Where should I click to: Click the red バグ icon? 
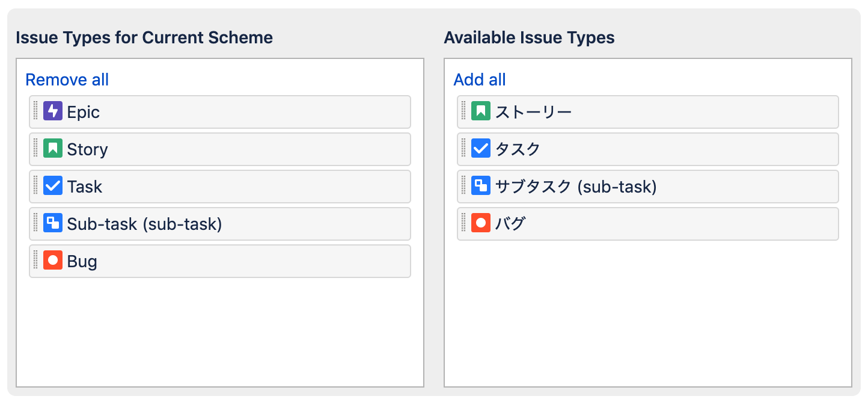481,223
